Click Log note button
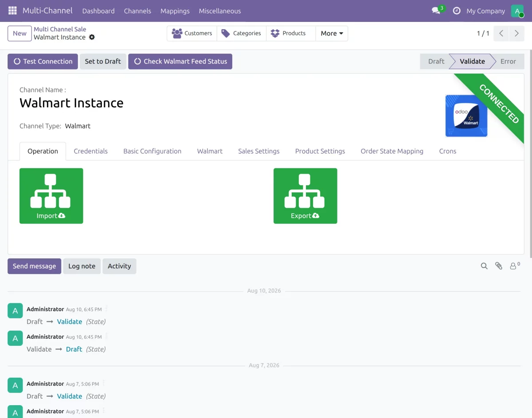The height and width of the screenshot is (418, 532). (82, 266)
